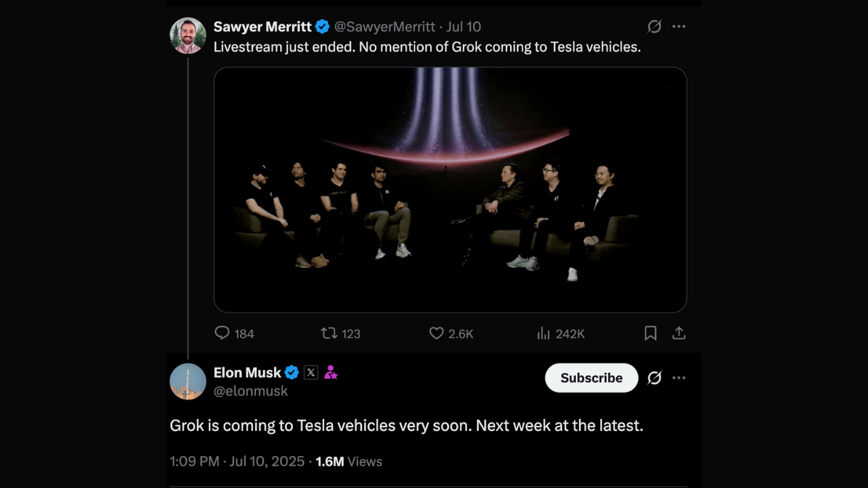Open the more options menu on Elon's tweet
This screenshot has width=868, height=488.
[x=679, y=378]
